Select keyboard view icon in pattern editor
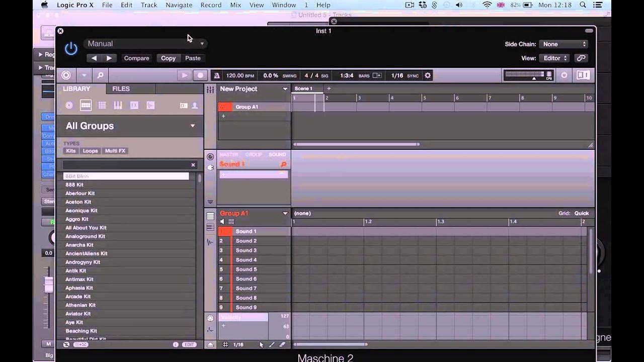The height and width of the screenshot is (362, 644). pos(210,227)
